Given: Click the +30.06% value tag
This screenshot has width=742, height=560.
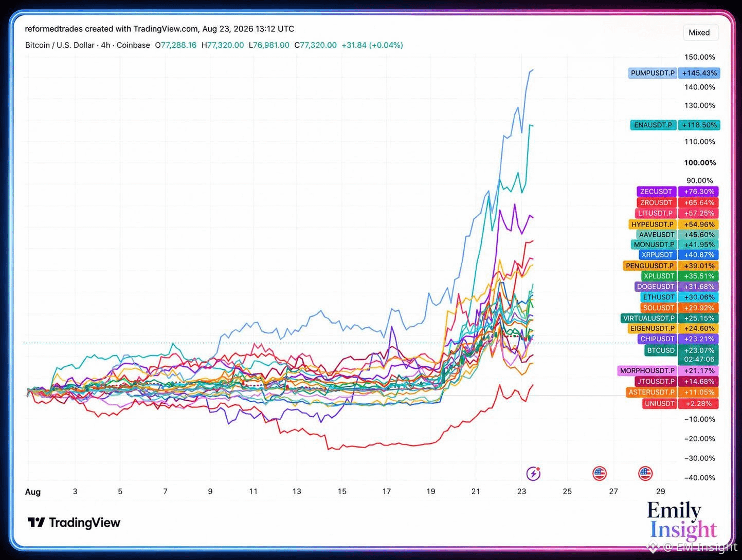Looking at the screenshot, I should tap(699, 297).
